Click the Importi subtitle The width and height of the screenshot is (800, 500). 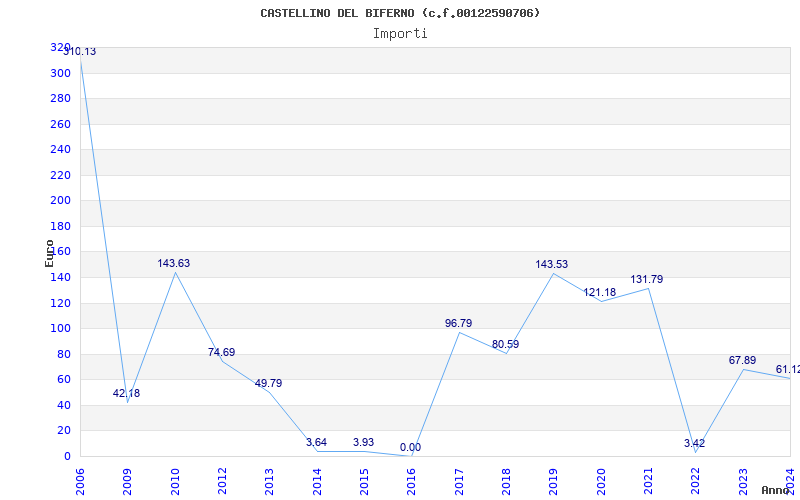400,34
